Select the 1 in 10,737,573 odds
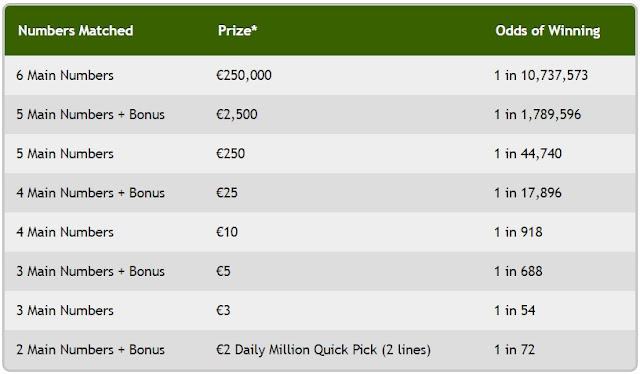 [x=541, y=76]
